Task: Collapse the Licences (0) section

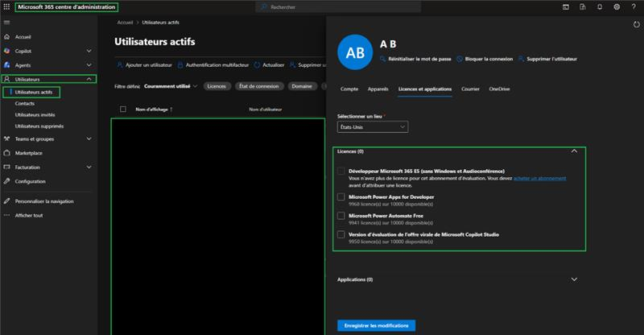Action: point(574,151)
